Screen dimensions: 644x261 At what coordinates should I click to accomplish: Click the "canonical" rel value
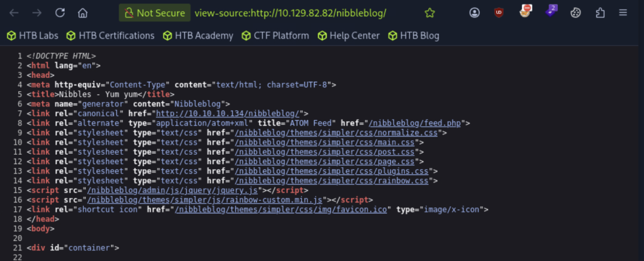coord(99,113)
